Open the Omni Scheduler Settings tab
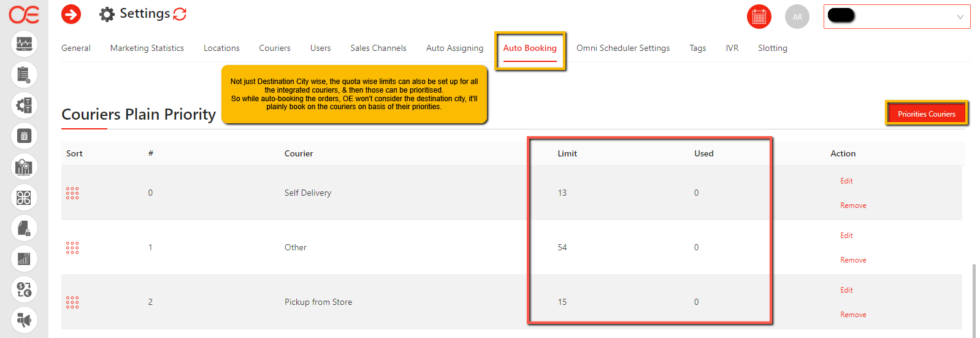Image resolution: width=980 pixels, height=338 pixels. pyautogui.click(x=622, y=48)
